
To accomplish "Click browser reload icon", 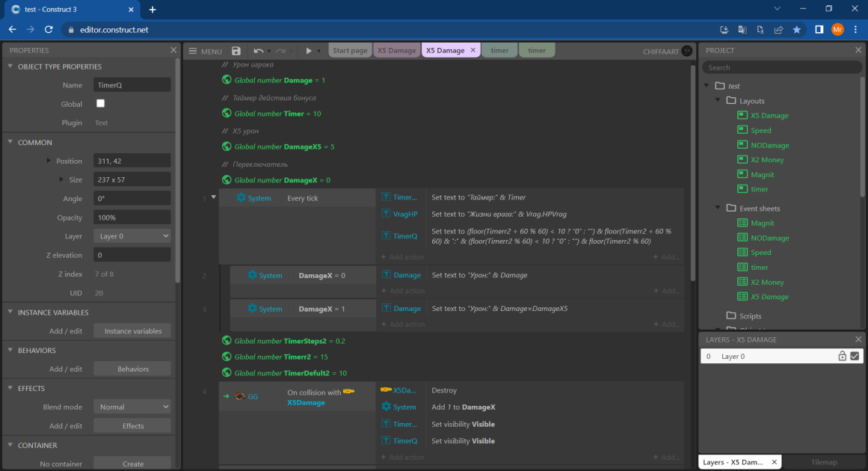I will (49, 29).
